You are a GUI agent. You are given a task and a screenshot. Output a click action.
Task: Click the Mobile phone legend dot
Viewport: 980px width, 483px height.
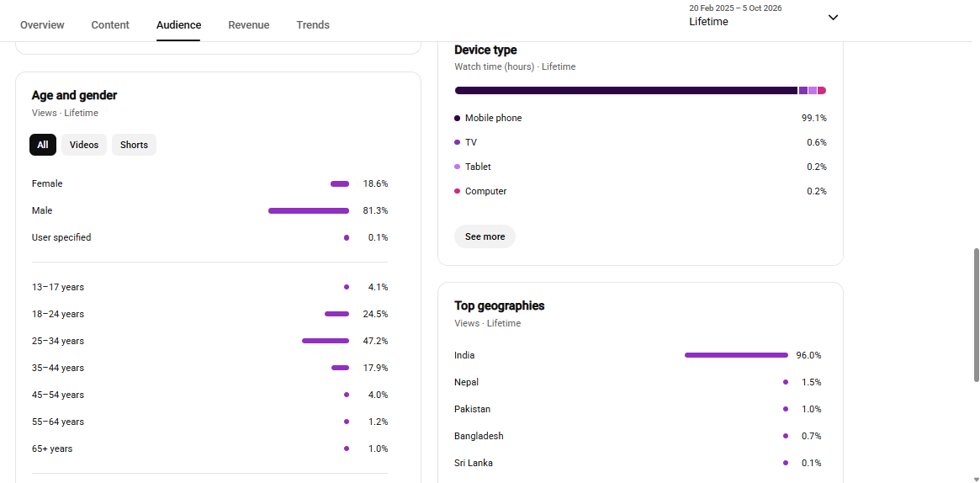[458, 118]
